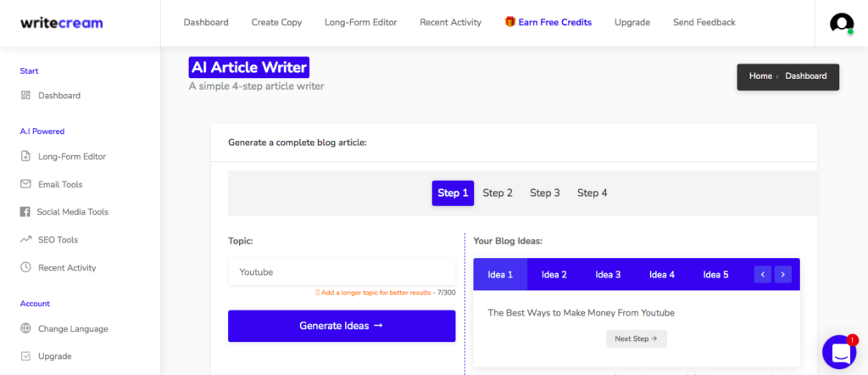This screenshot has height=375, width=868.
Task: Switch to the Idea 5 tab
Action: coord(715,274)
